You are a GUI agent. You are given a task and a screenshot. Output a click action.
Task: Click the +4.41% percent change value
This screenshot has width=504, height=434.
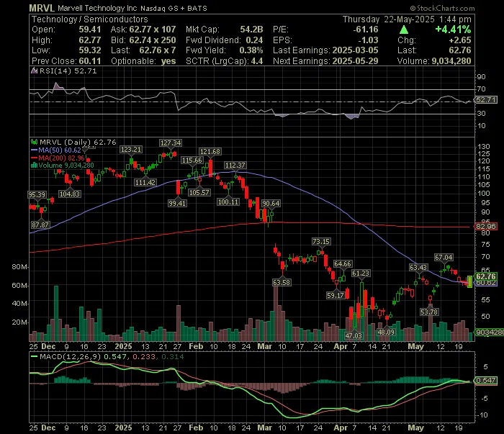tap(453, 30)
